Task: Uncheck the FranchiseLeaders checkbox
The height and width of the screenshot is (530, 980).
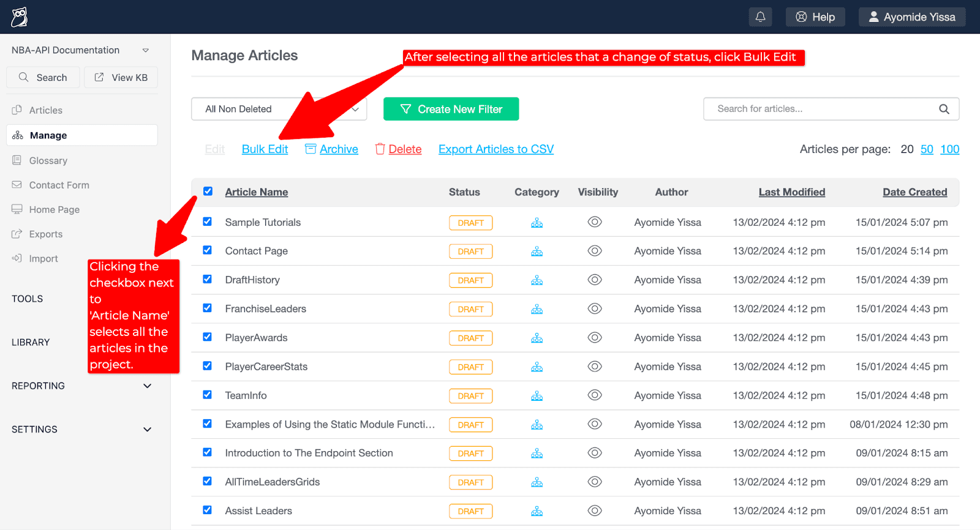Action: coord(208,308)
